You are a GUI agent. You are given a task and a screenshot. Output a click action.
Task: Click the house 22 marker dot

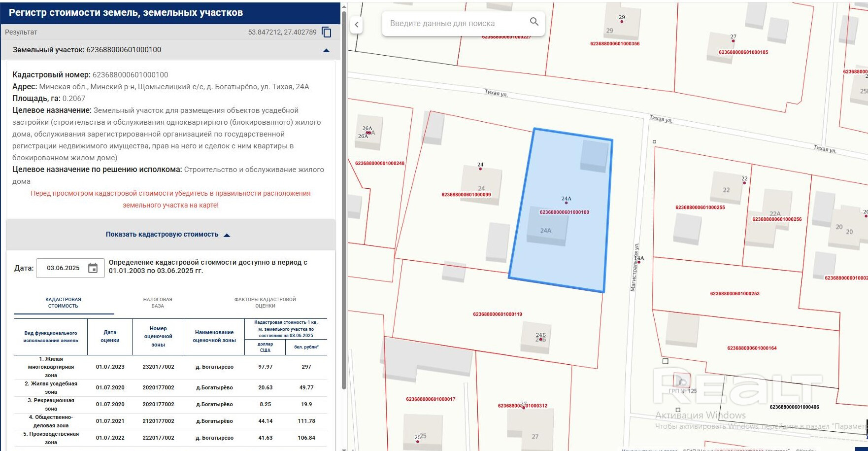pyautogui.click(x=744, y=183)
